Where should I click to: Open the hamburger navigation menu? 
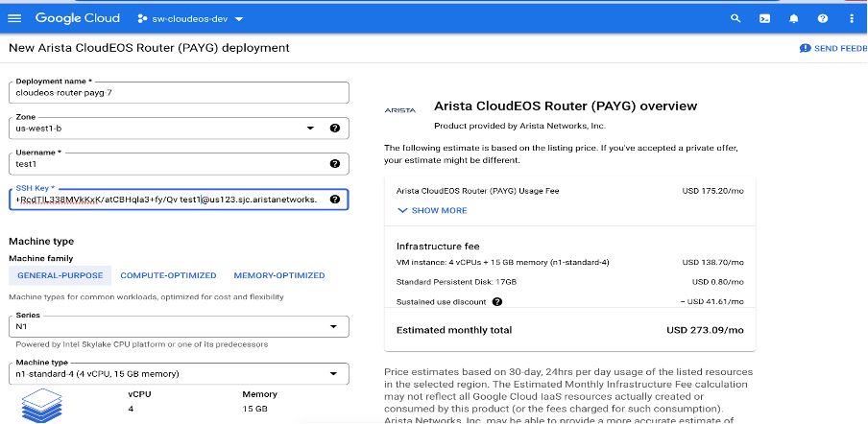14,18
